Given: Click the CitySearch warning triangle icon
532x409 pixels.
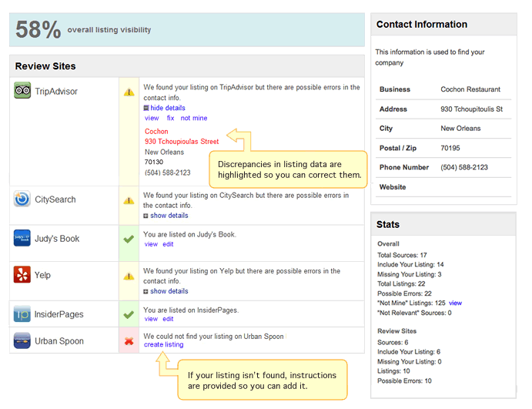Looking at the screenshot, I should tap(129, 200).
